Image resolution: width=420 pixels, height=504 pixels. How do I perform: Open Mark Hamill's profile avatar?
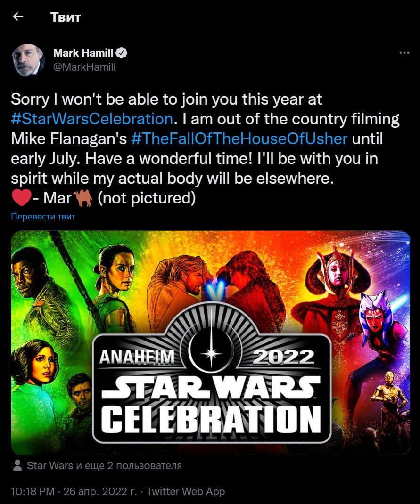click(x=28, y=60)
